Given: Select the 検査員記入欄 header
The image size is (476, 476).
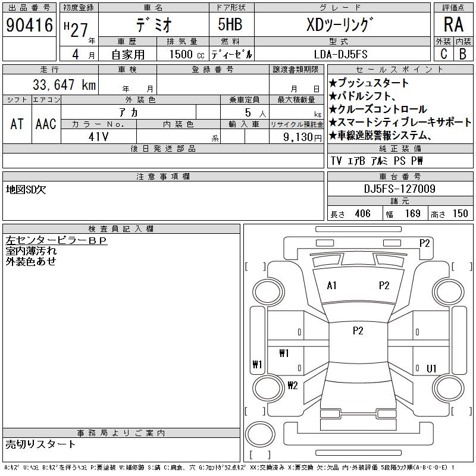Looking at the screenshot, I should point(121,229).
